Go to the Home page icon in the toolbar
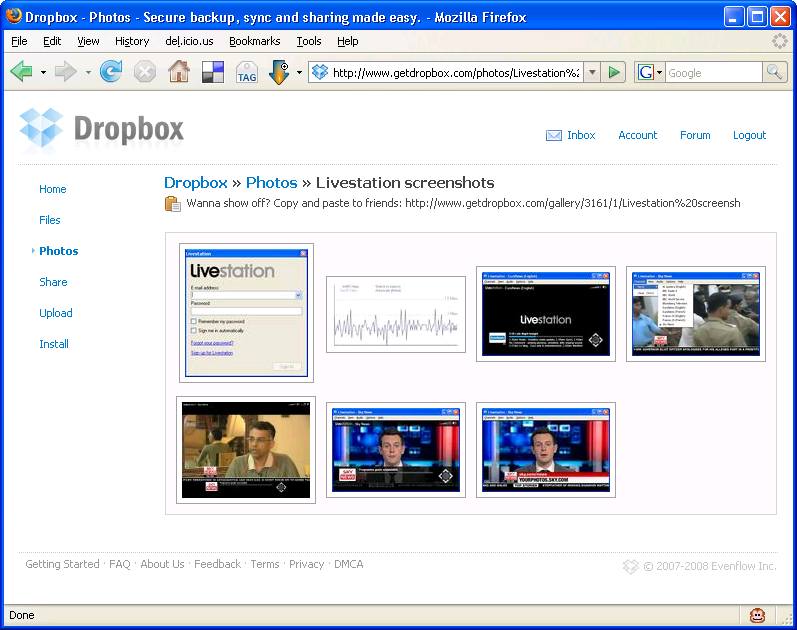The height and width of the screenshot is (630, 797). (179, 72)
